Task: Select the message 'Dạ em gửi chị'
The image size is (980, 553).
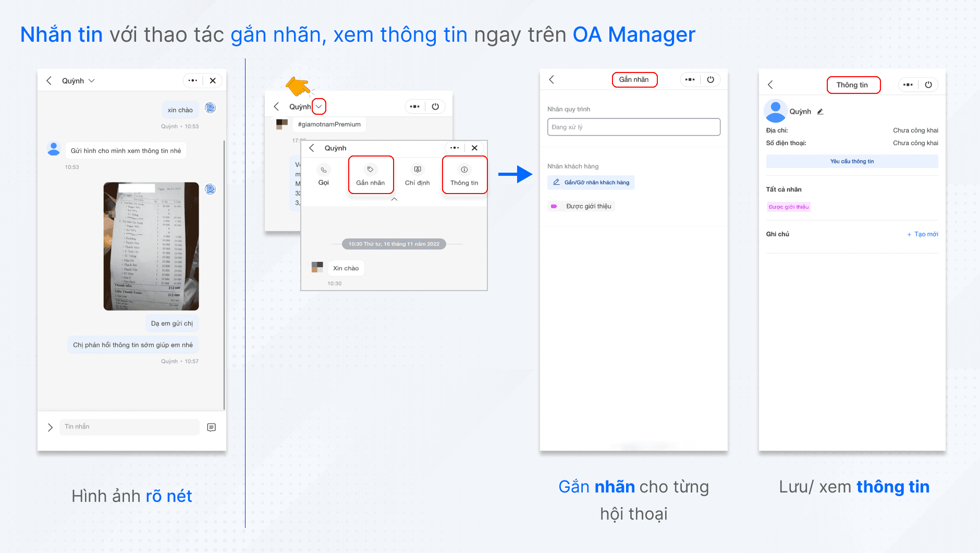Action: point(172,323)
